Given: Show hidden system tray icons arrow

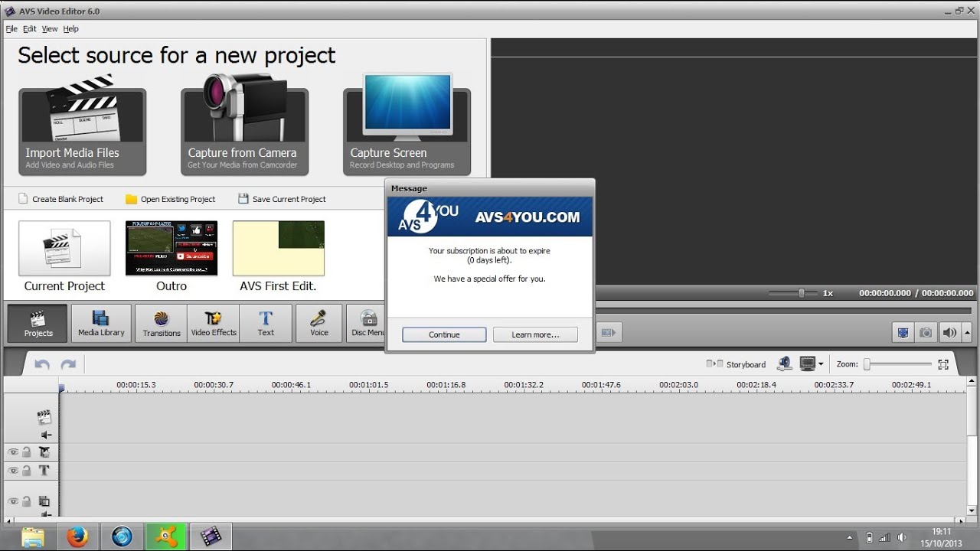Looking at the screenshot, I should (x=850, y=537).
